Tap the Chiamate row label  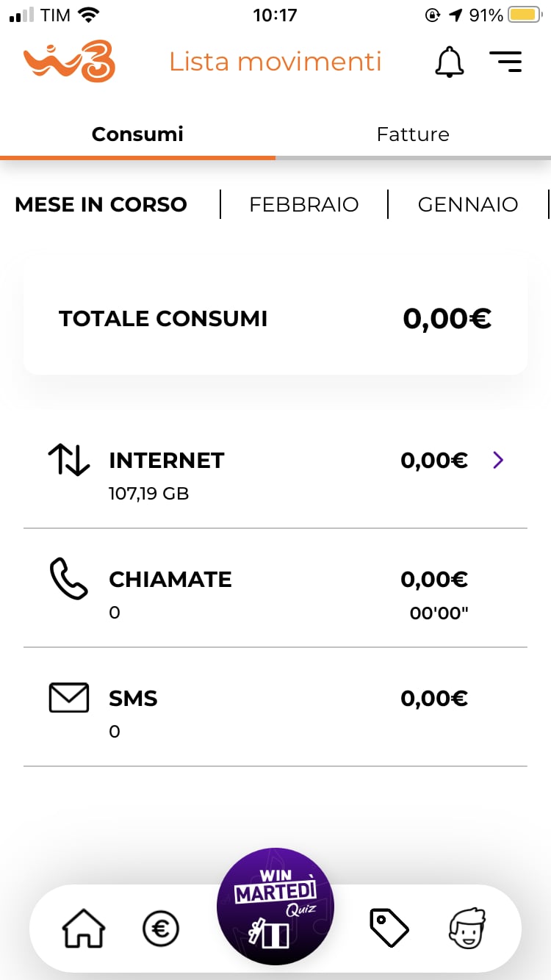click(x=170, y=580)
